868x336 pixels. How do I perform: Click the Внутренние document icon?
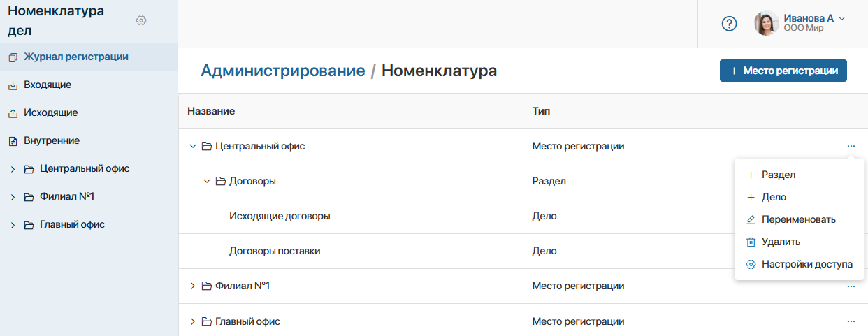[13, 141]
